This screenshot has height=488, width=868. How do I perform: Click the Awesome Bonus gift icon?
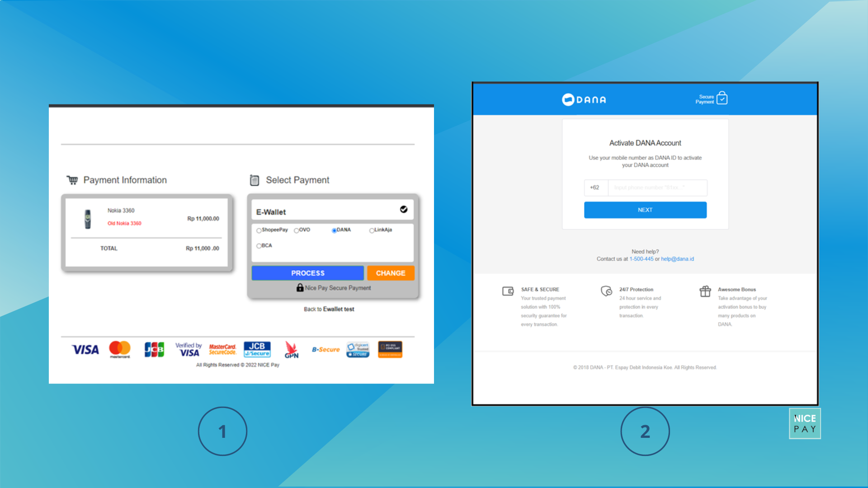[705, 291]
